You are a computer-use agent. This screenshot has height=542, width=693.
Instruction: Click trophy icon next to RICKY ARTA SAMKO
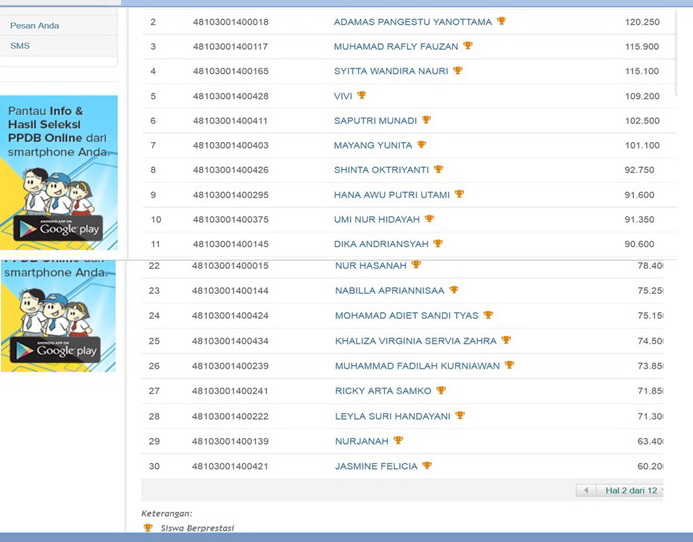440,391
